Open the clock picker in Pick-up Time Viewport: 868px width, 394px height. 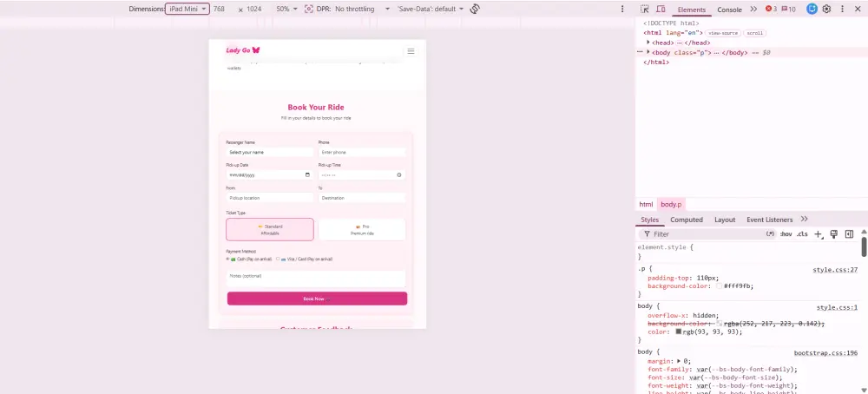399,174
